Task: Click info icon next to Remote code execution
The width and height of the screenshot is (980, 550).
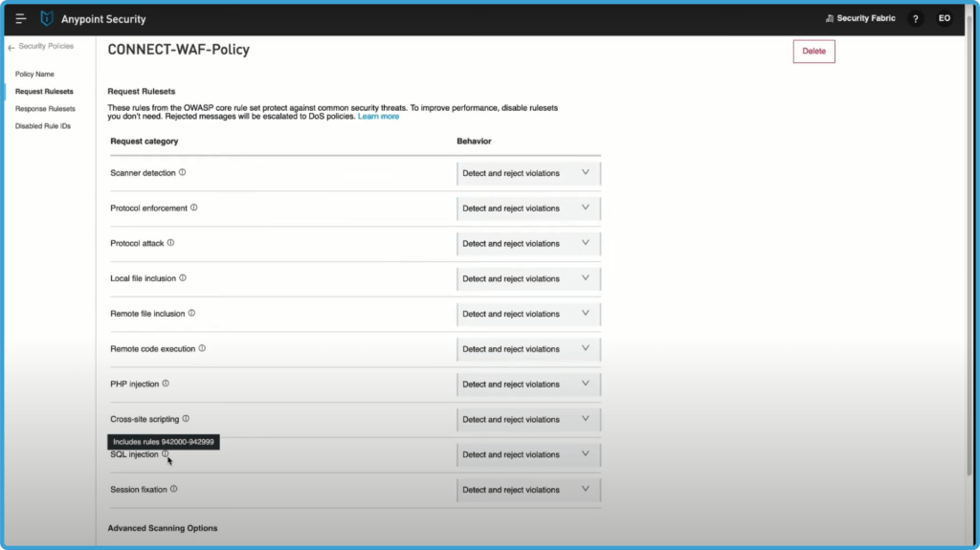Action: pyautogui.click(x=202, y=348)
